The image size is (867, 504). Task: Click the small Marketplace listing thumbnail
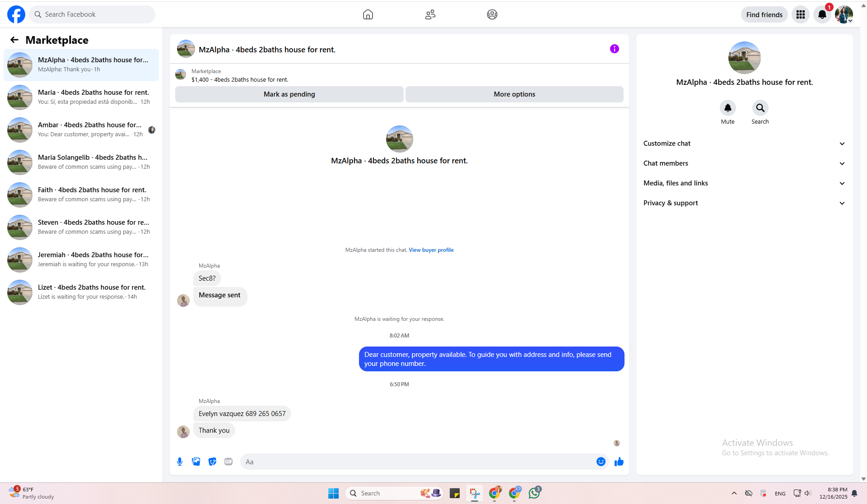coord(181,74)
